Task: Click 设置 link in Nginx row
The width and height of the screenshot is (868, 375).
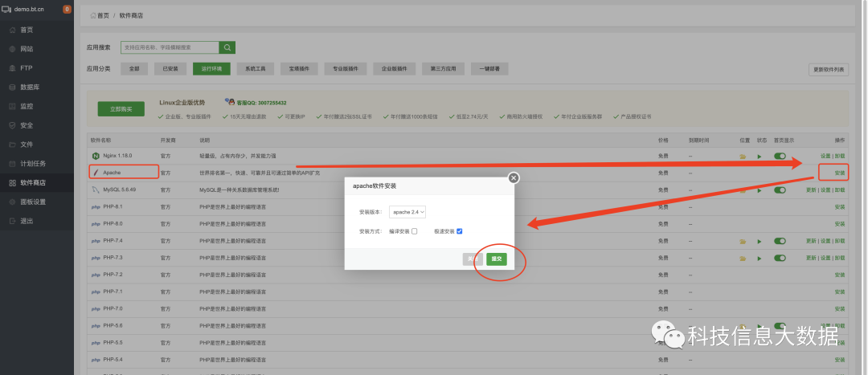Action: click(x=825, y=157)
